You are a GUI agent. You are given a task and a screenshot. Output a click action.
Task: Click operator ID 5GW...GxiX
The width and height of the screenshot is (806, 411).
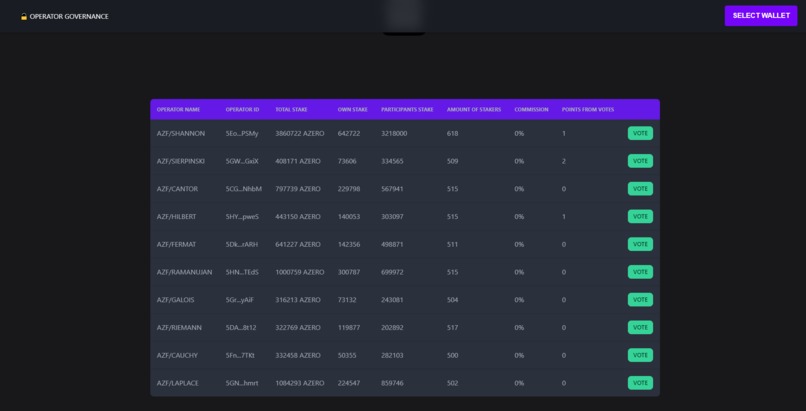tap(242, 161)
